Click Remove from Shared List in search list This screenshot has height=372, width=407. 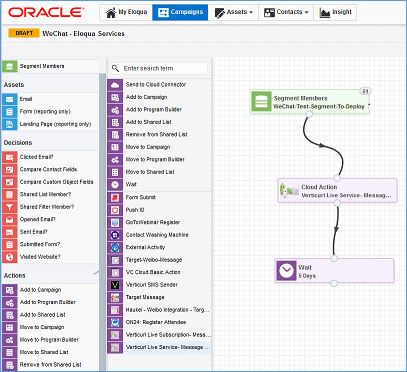coord(159,135)
